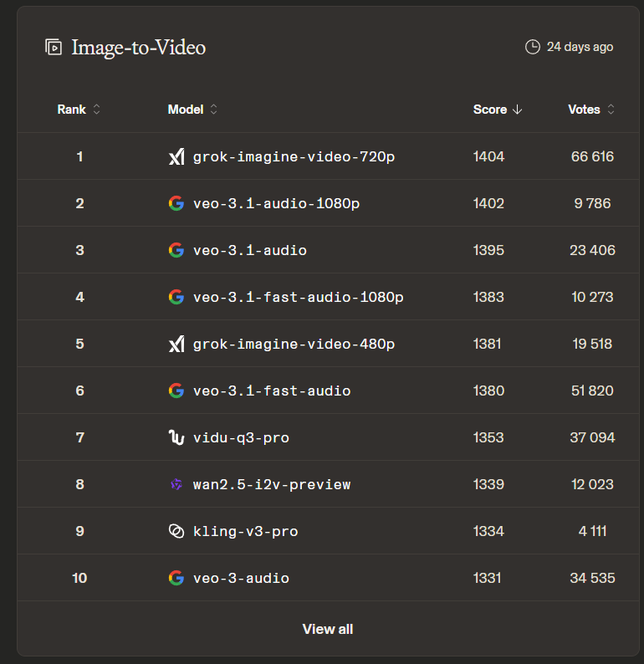The image size is (644, 664).
Task: Toggle Score descending sort arrow
Action: tap(518, 110)
